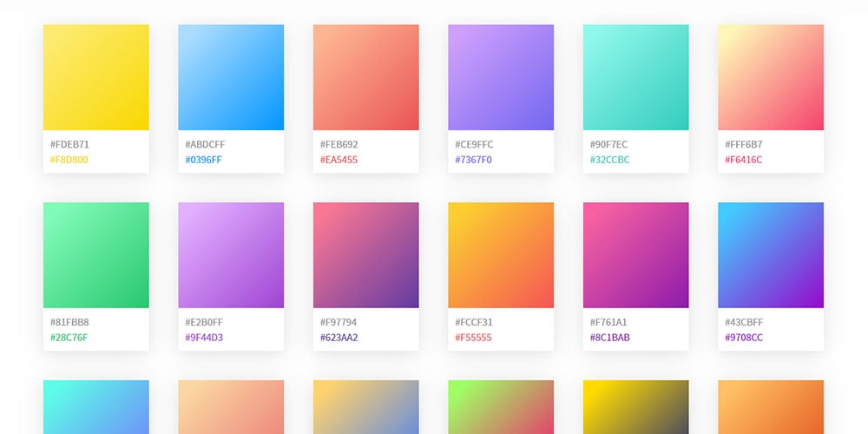Copy the hex code #F8D800

[69, 160]
